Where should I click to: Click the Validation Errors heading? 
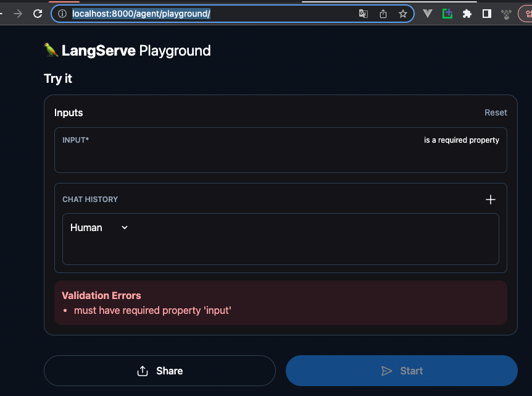101,295
